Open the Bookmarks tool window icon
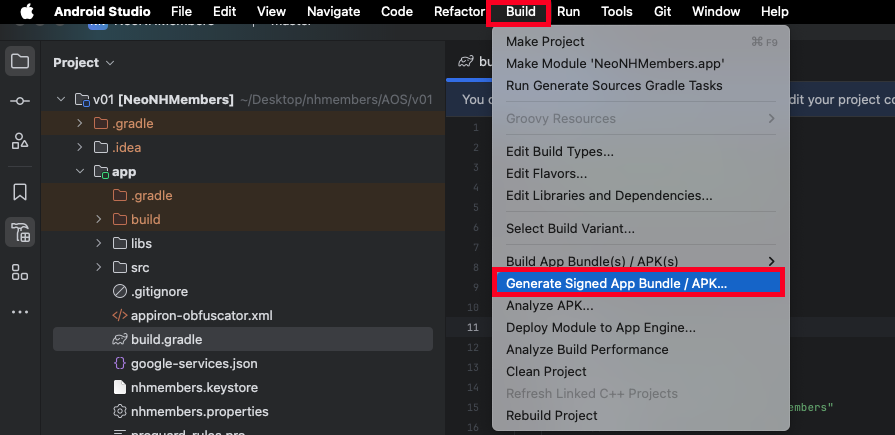The height and width of the screenshot is (435, 895). click(x=20, y=191)
